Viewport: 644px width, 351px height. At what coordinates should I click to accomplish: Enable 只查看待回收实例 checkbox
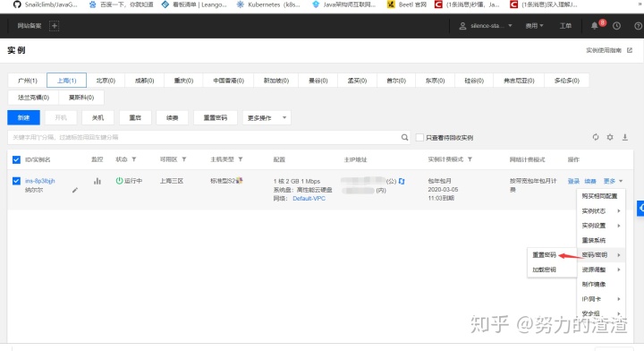pos(419,137)
